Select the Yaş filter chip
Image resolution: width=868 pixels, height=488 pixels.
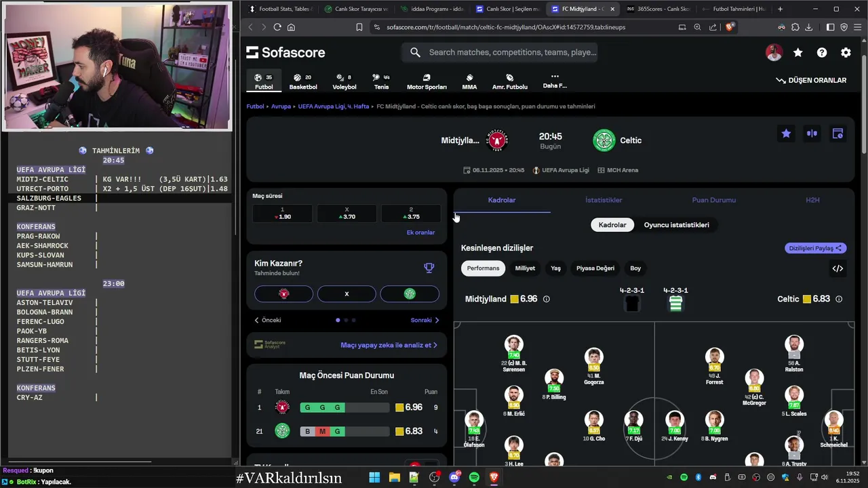coord(555,268)
